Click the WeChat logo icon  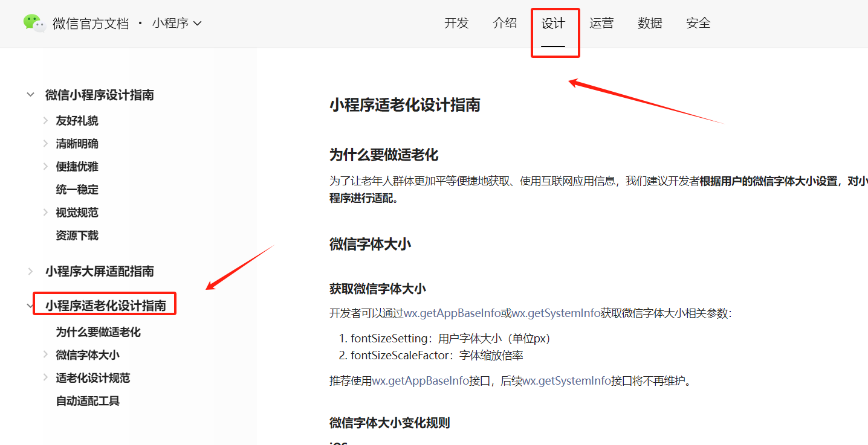point(34,23)
